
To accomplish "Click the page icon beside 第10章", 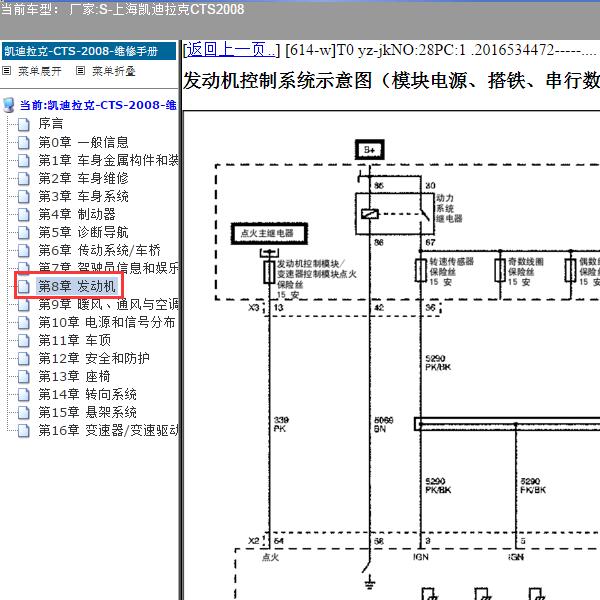I will (x=24, y=322).
